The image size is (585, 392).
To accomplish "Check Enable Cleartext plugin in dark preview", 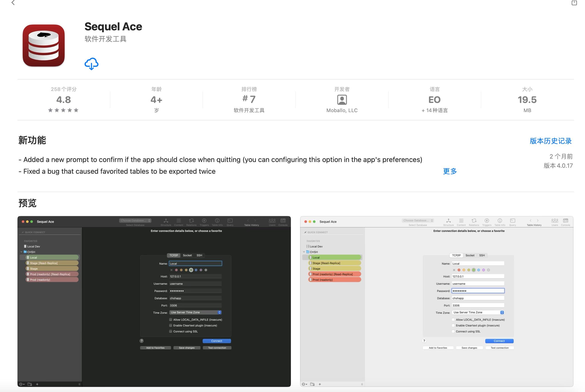I will click(x=170, y=325).
